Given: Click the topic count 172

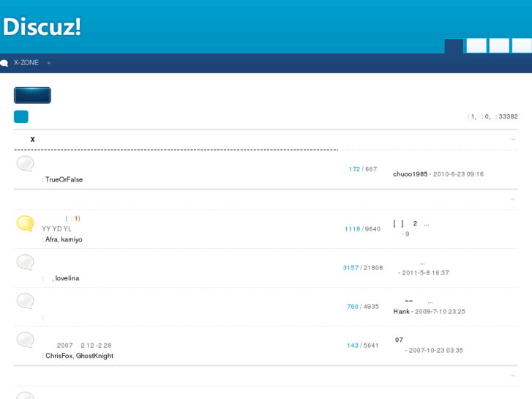Looking at the screenshot, I should click(354, 169).
